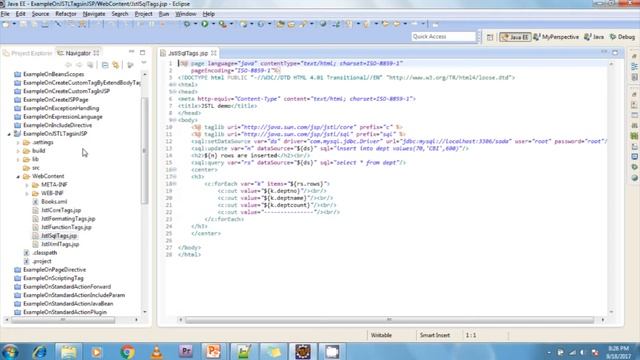The width and height of the screenshot is (640, 360).
Task: Collapse the ExampleOnJSTLTagsinJSP project
Action: [9, 134]
